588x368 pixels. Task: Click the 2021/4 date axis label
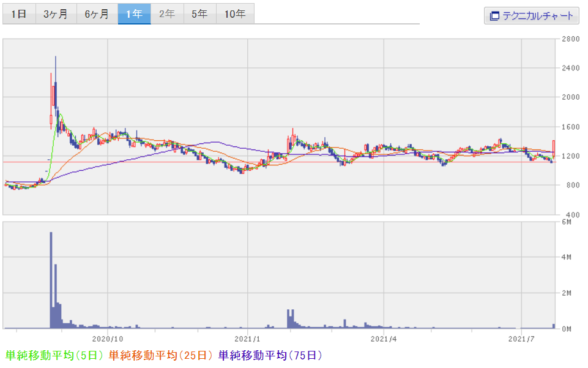tap(384, 339)
